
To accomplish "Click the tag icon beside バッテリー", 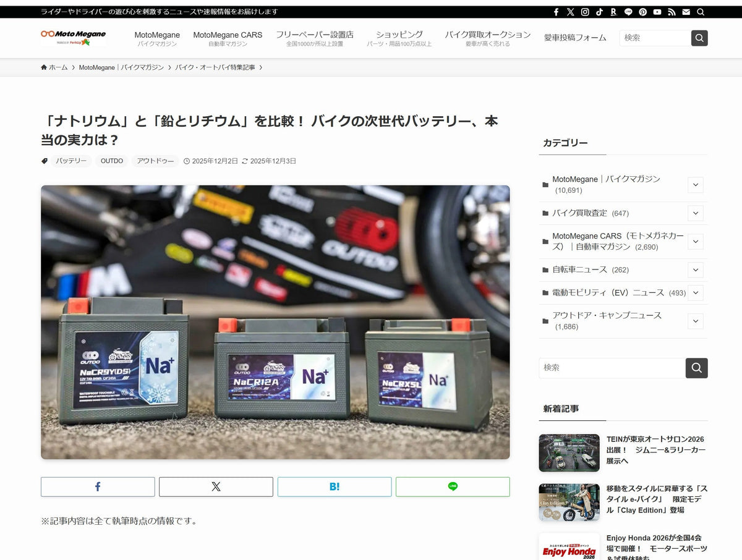I will coord(45,161).
